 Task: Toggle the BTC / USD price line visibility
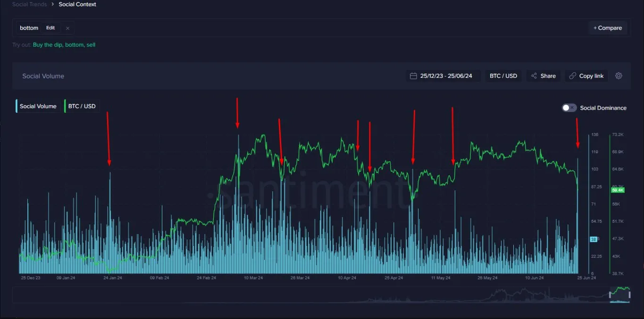coord(81,106)
